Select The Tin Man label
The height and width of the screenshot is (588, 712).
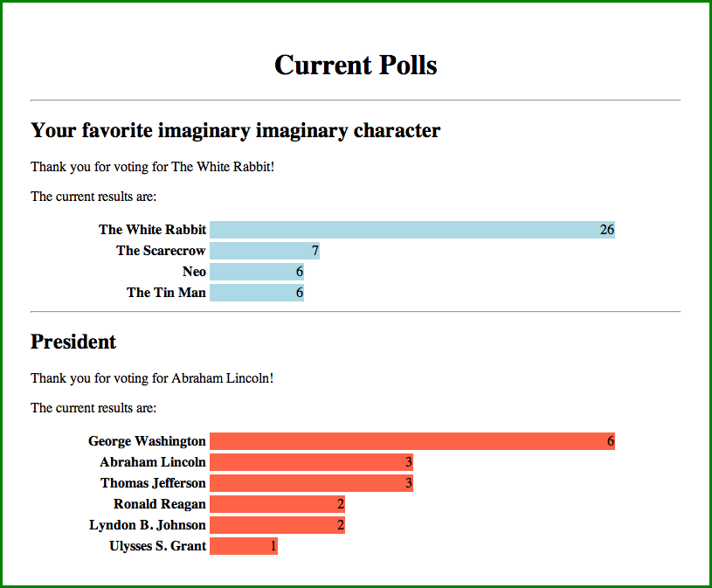coord(166,293)
